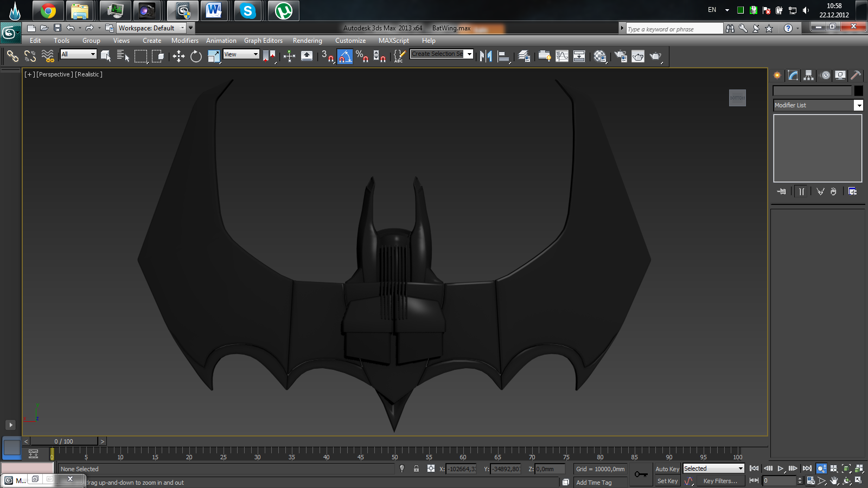868x488 pixels.
Task: Click Use Pivot Point Center icon
Action: point(269,56)
